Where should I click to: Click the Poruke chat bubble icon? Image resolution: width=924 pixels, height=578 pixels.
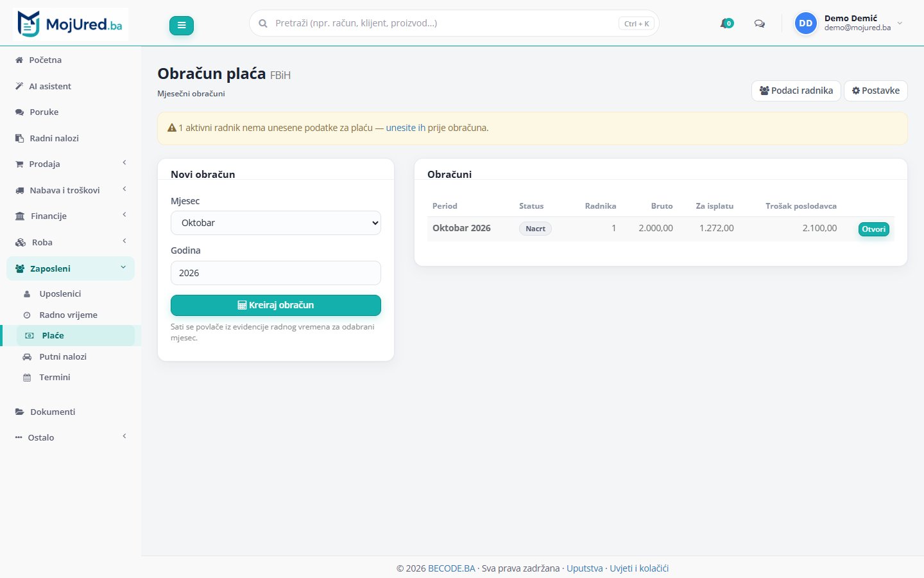click(19, 112)
